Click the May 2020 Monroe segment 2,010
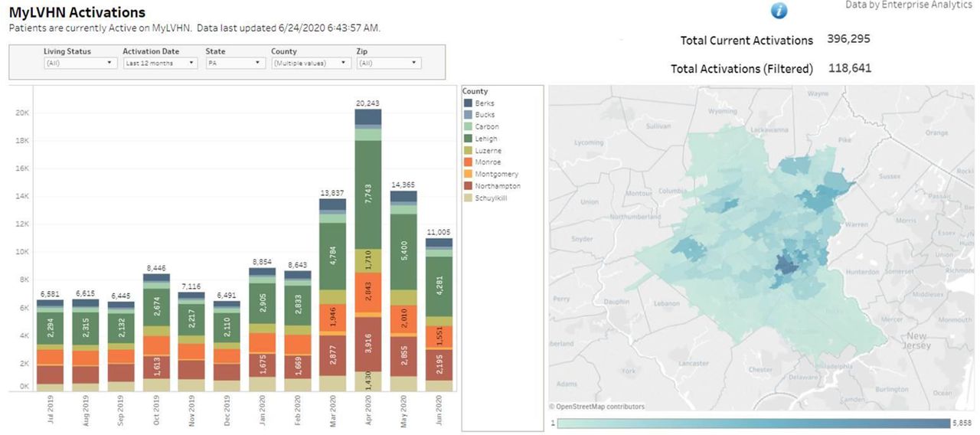Image resolution: width=980 pixels, height=435 pixels. 403,319
